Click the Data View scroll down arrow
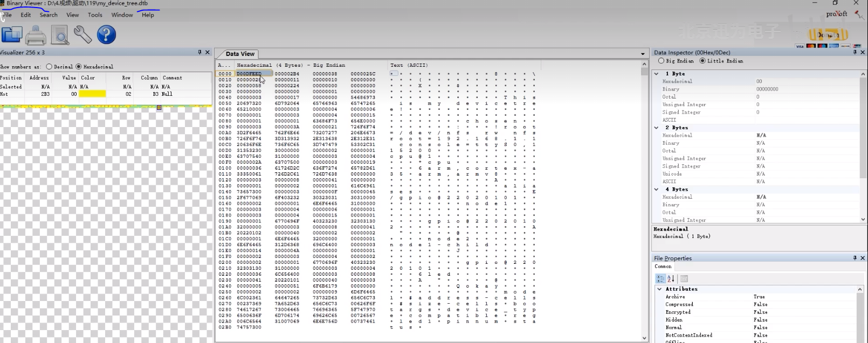 [644, 338]
